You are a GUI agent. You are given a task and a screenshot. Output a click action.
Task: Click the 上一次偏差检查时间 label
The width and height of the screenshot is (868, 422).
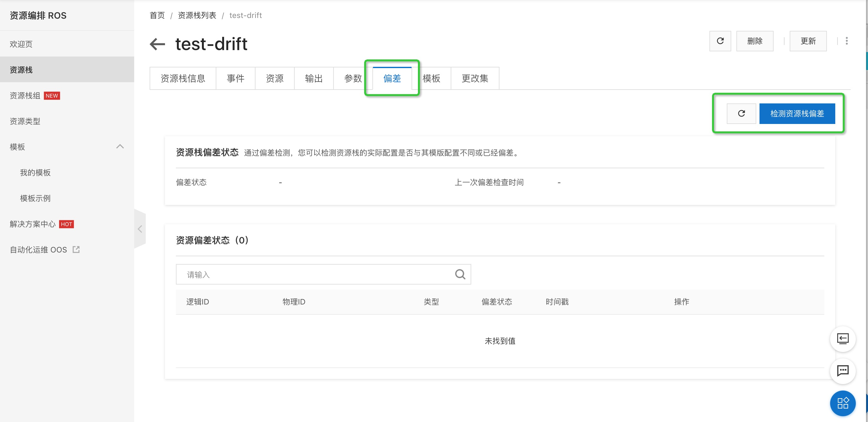489,183
